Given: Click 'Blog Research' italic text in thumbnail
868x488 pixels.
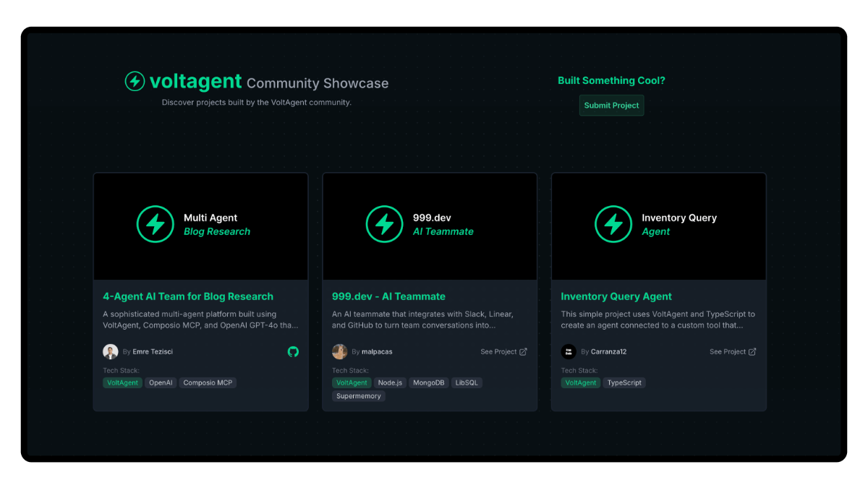Looking at the screenshot, I should pos(217,232).
